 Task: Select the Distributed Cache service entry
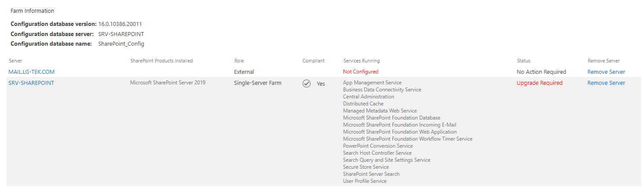[x=363, y=104]
